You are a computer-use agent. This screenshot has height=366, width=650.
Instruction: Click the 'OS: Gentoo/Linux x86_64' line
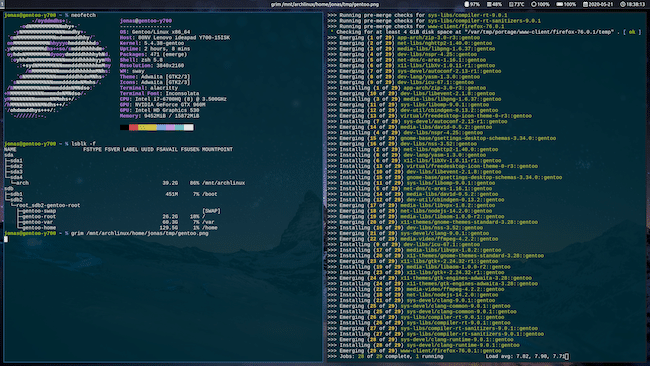(155, 32)
